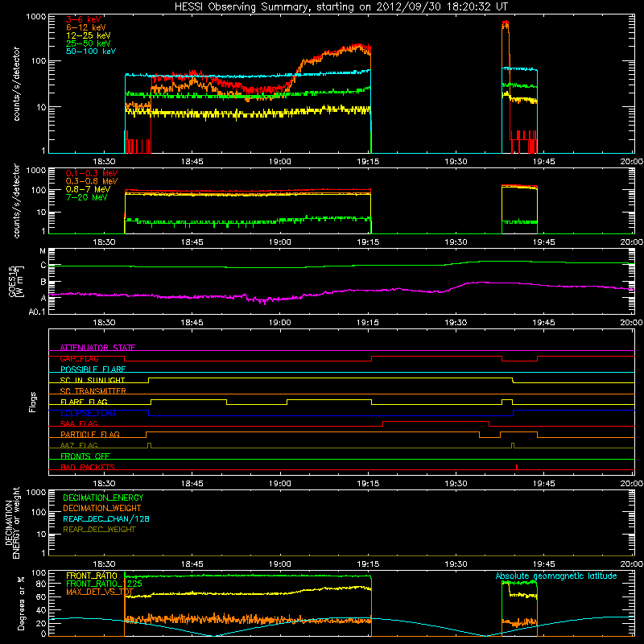The width and height of the screenshot is (644, 644).
Task: Click the MAX_DET_VS_TOT legend label
Action: [x=100, y=592]
